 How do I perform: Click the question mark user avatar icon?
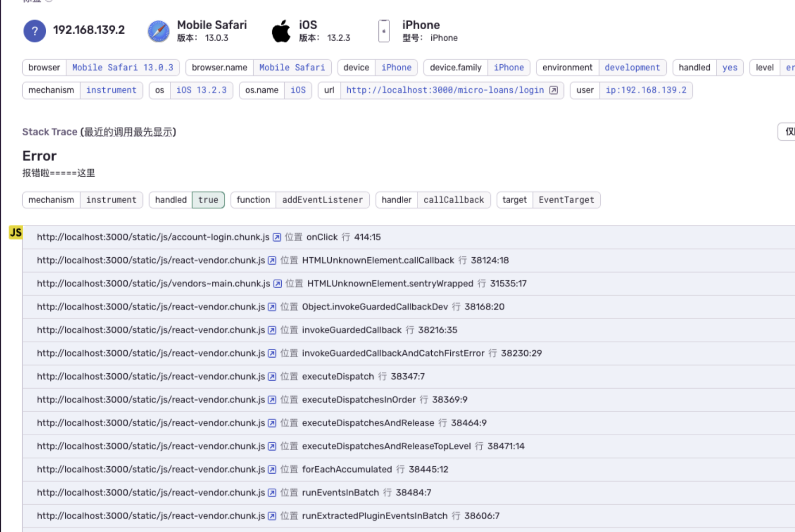(35, 31)
